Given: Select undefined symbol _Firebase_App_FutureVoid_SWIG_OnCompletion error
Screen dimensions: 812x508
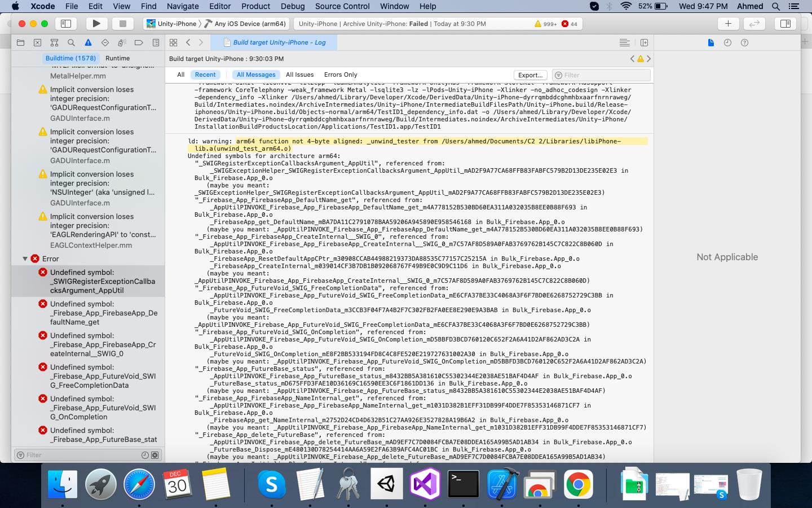Looking at the screenshot, I should tap(88, 408).
